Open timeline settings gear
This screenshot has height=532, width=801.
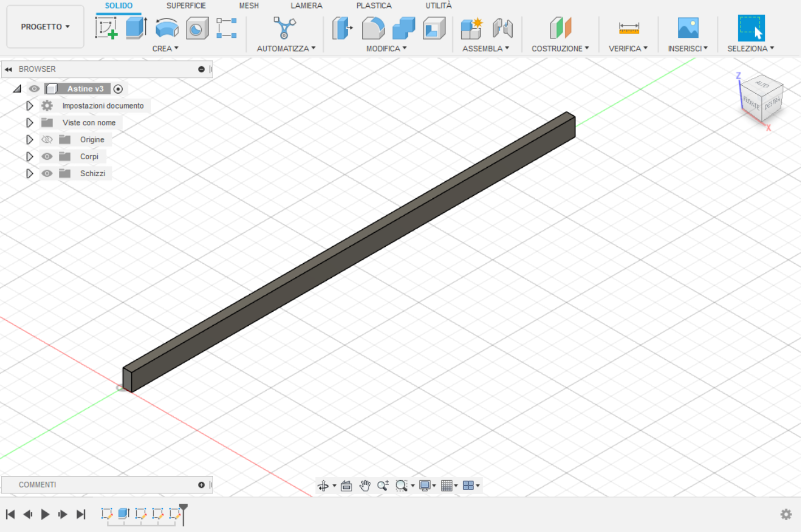786,514
